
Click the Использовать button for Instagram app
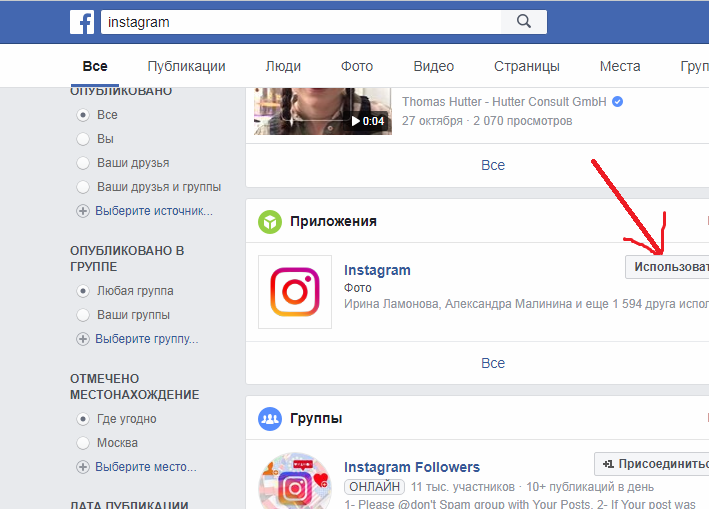(x=667, y=267)
